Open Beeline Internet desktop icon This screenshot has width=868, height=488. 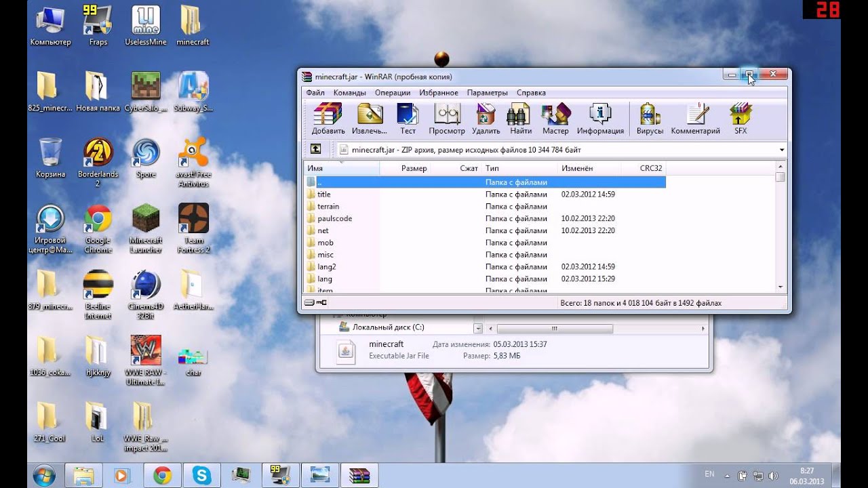tap(98, 295)
